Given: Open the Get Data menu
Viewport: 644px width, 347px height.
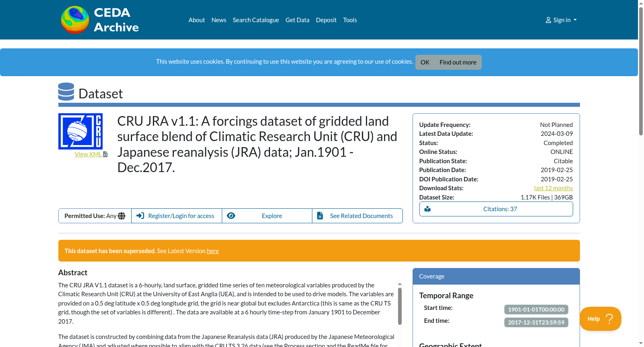Looking at the screenshot, I should 297,20.
